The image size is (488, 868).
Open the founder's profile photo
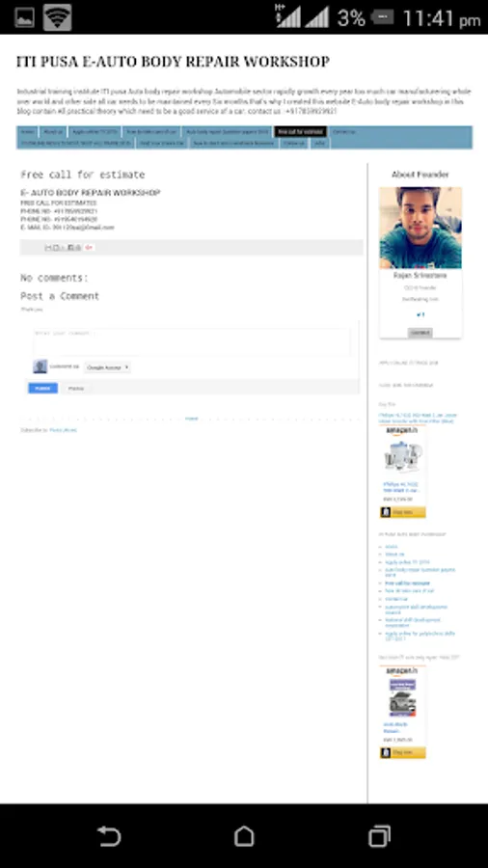(420, 228)
